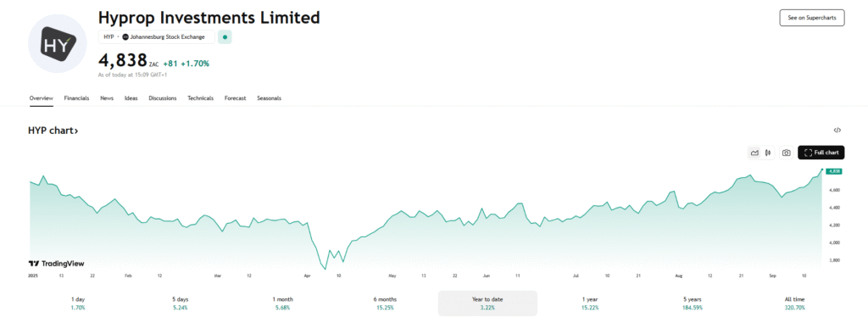Take a chart snapshot with camera icon
This screenshot has height=334, width=868.
(x=786, y=153)
